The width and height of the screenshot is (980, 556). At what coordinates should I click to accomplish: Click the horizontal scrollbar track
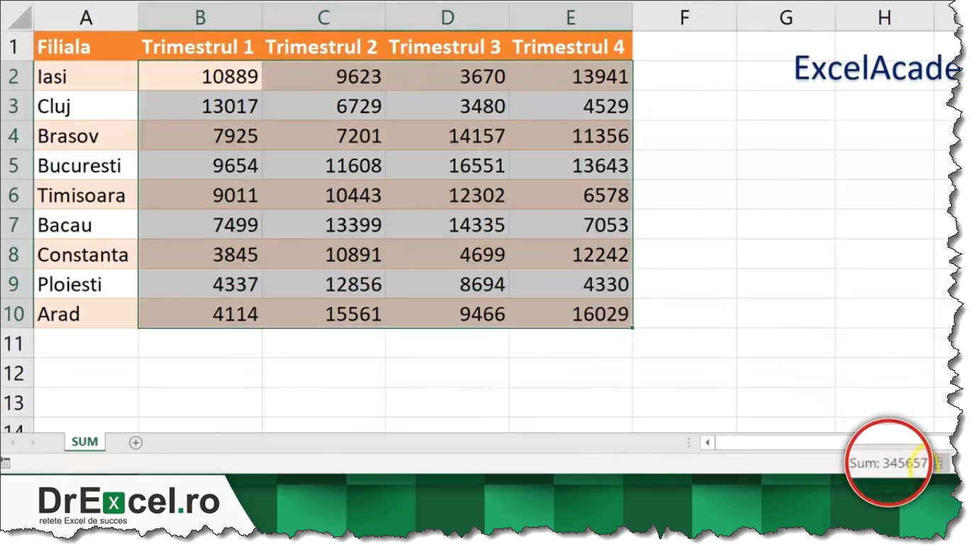[781, 442]
